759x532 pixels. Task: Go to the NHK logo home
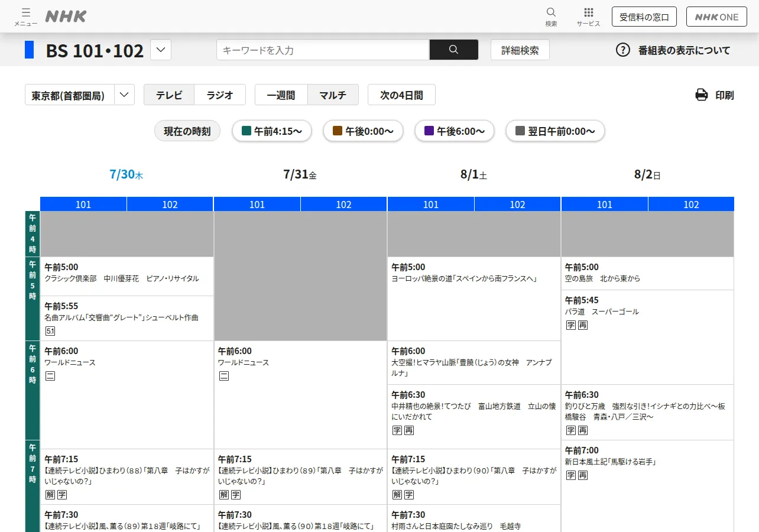coord(66,17)
